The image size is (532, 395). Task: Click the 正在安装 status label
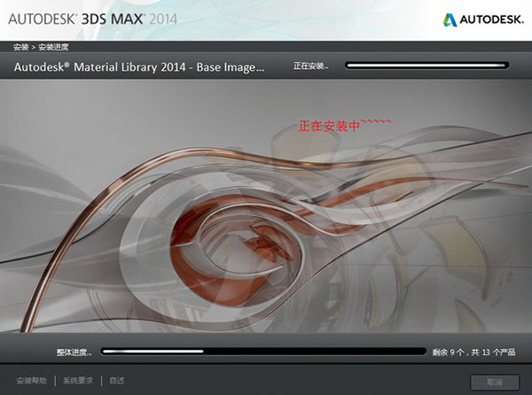[x=310, y=66]
